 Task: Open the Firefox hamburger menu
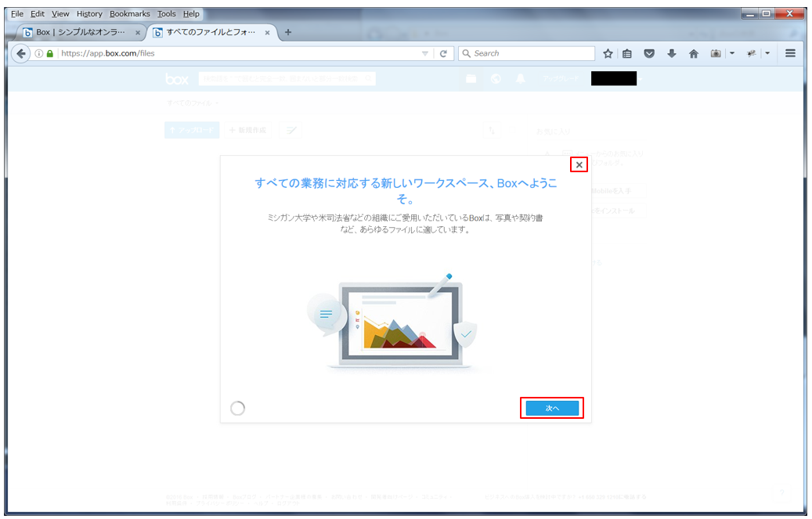coord(790,53)
